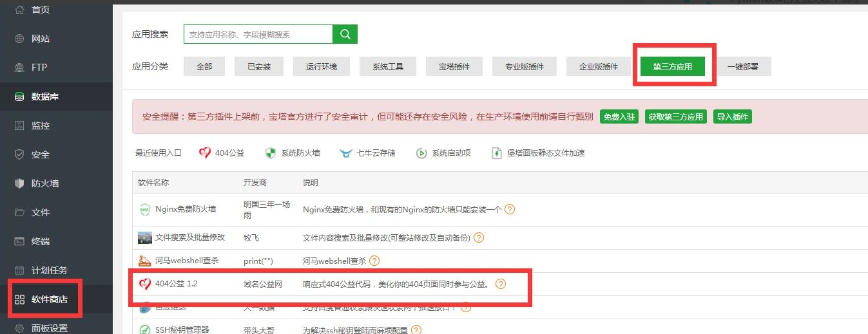The width and height of the screenshot is (868, 334).
Task: Click the SSH秘钥管理器 row icon
Action: click(x=145, y=330)
